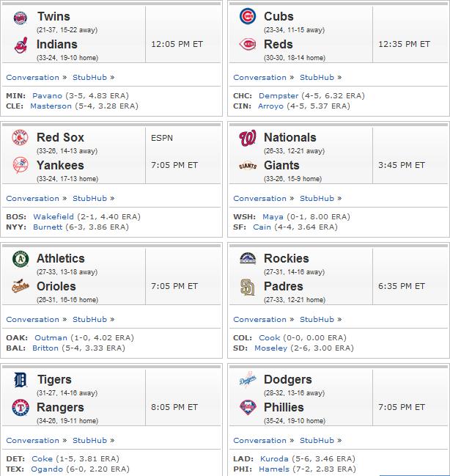Click the Cubs team logo

(x=248, y=16)
